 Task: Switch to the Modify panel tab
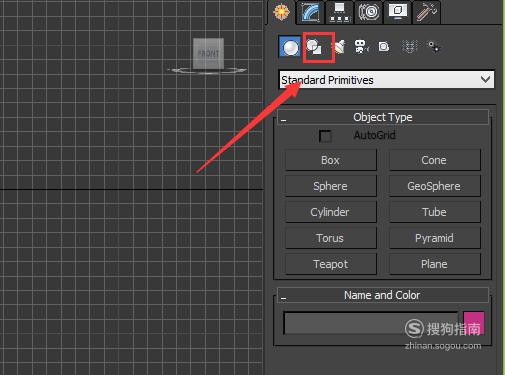tap(310, 12)
